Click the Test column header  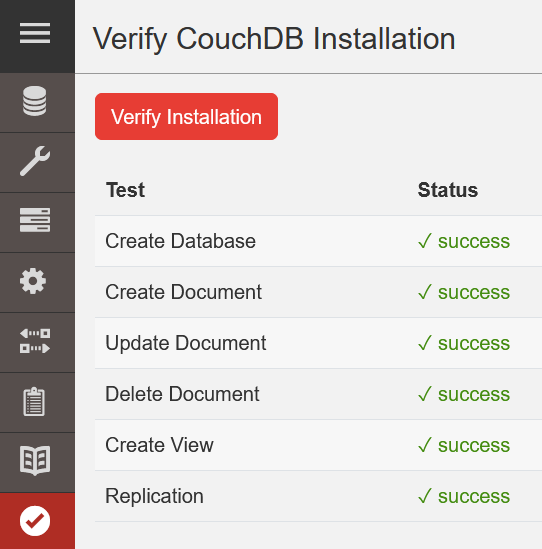[x=125, y=190]
